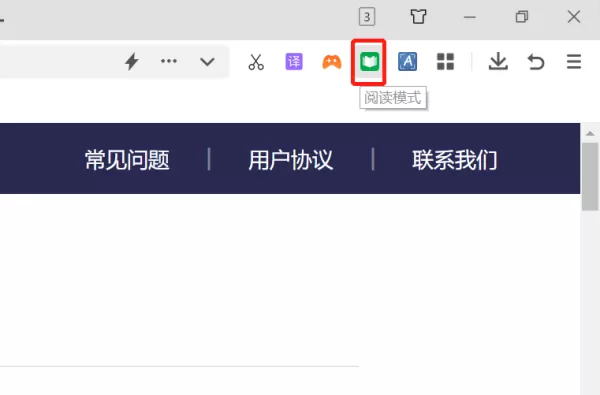Open the downloads manager
600x395 pixels.
[498, 62]
